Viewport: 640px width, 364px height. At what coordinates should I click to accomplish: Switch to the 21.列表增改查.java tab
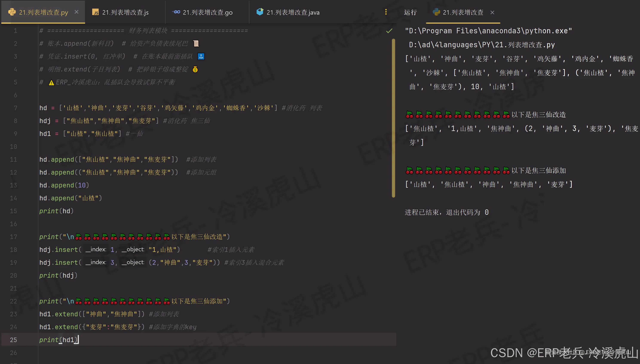[x=293, y=12]
